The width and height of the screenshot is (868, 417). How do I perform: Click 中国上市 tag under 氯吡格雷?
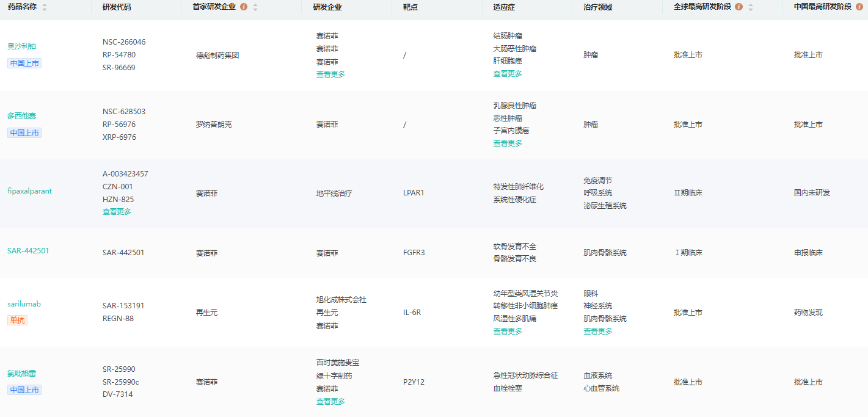click(24, 390)
